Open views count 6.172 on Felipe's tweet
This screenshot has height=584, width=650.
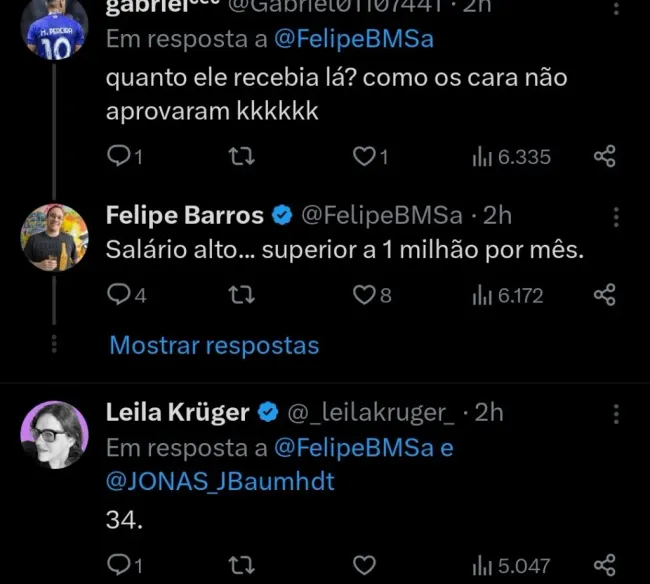tap(510, 295)
